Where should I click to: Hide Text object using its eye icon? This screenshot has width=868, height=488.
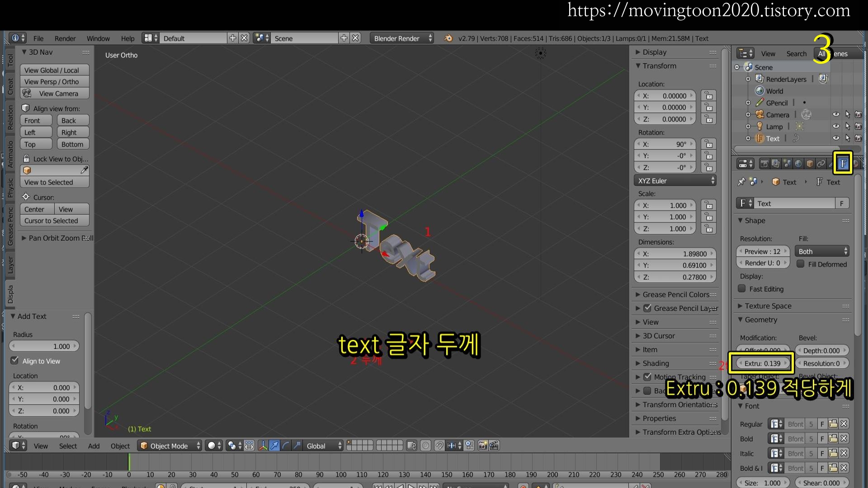[836, 138]
